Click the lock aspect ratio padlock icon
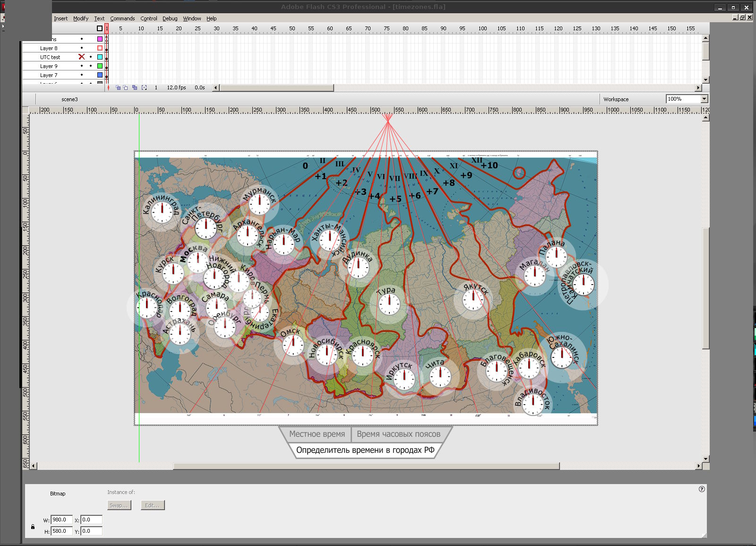The image size is (756, 546). tap(33, 527)
